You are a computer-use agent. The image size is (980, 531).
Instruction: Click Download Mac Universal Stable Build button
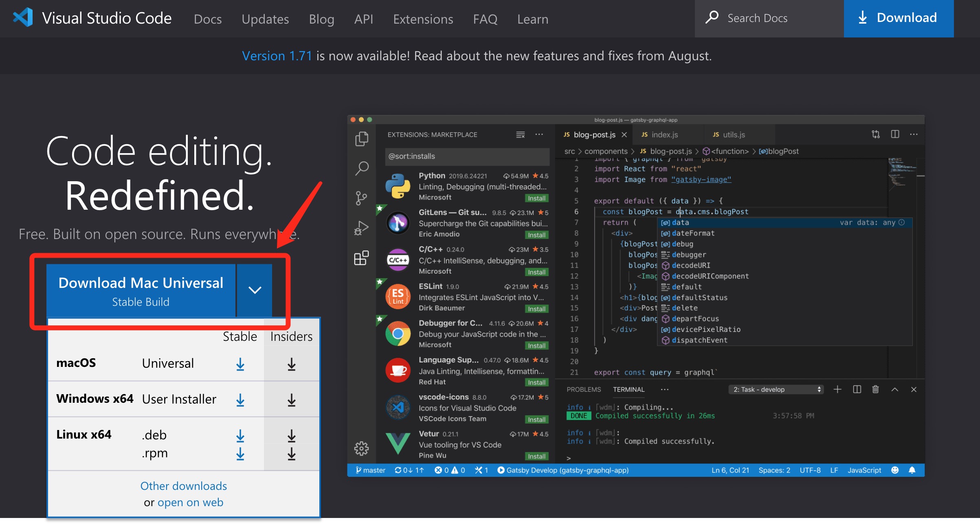click(141, 291)
